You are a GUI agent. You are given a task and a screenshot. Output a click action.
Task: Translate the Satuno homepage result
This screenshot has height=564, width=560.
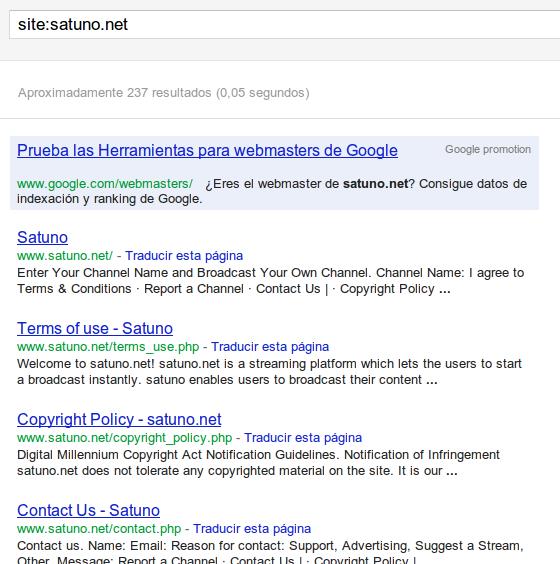[184, 256]
